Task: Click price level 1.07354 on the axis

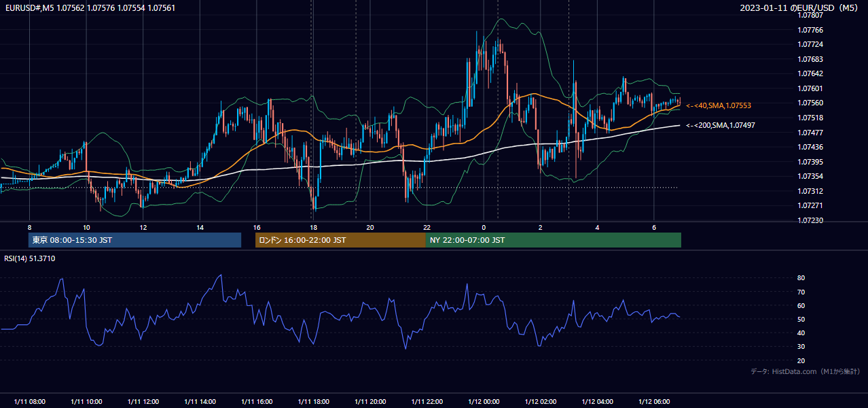Action: [x=810, y=176]
